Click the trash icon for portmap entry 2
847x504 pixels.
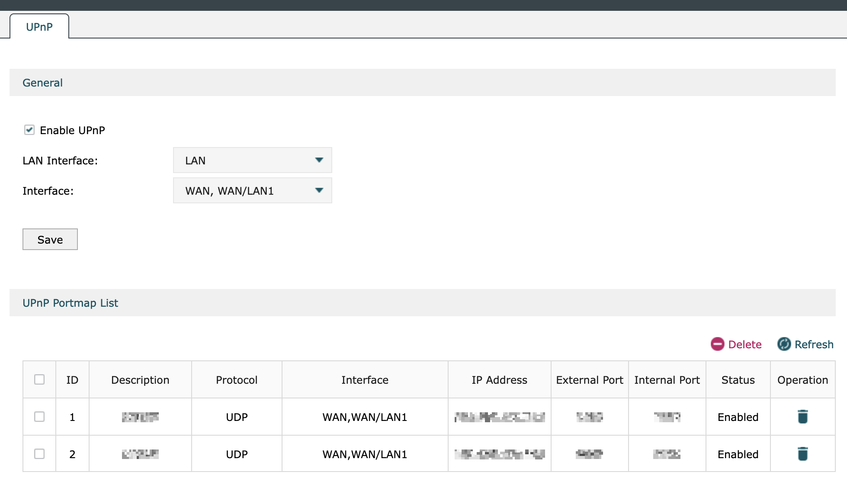(x=802, y=454)
